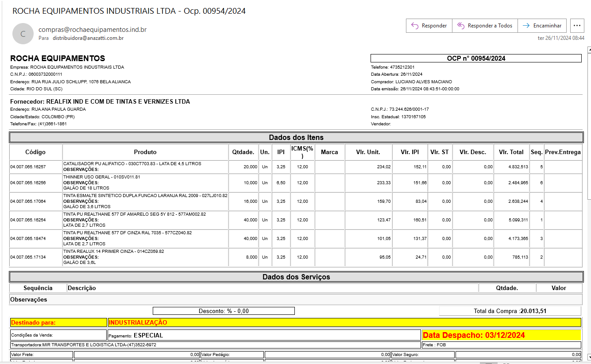Image resolution: width=591 pixels, height=364 pixels.
Task: Click Responder a Todos button
Action: click(485, 26)
